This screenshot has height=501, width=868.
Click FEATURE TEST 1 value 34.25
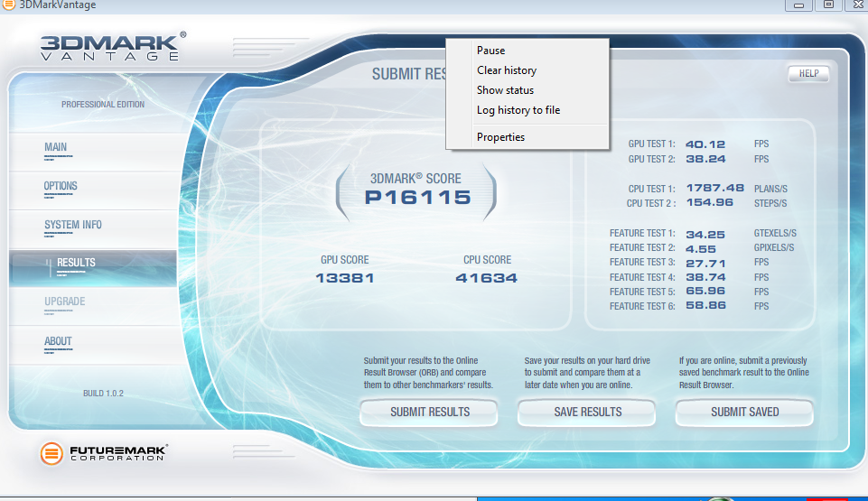tap(705, 235)
